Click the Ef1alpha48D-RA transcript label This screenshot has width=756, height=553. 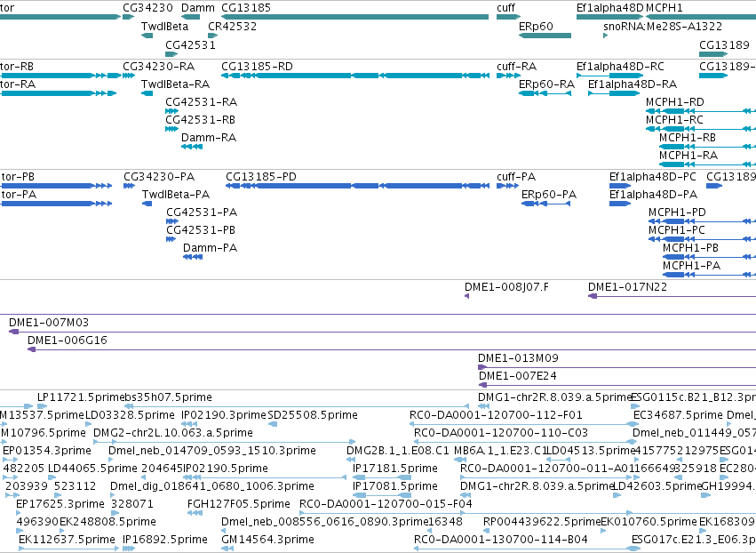[x=633, y=84]
